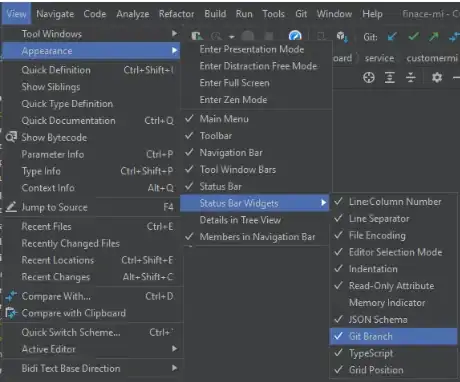Toggle Indentation widget
This screenshot has width=460, height=382.
click(393, 269)
